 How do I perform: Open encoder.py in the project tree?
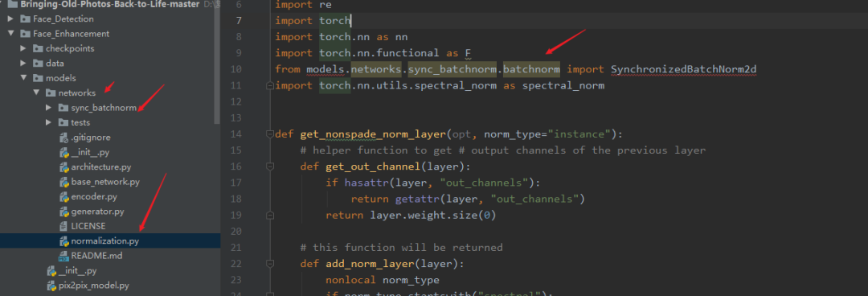point(94,197)
